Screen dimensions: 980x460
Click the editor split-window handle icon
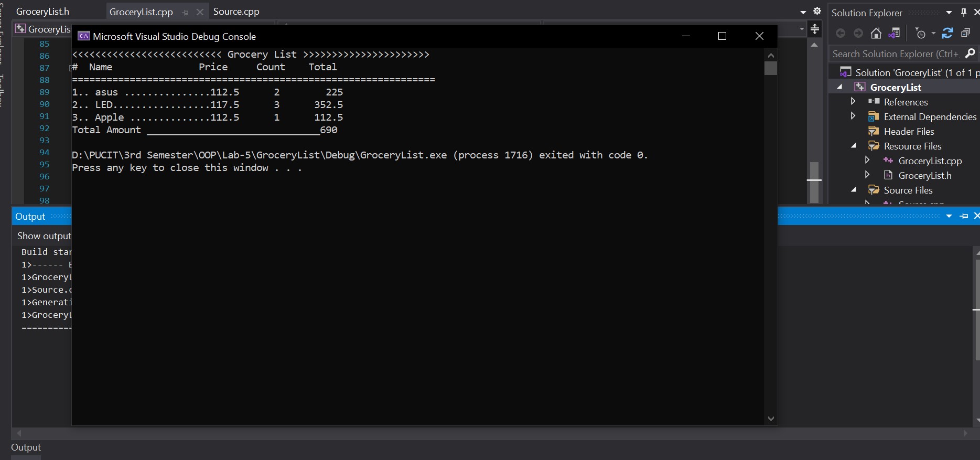pyautogui.click(x=815, y=29)
